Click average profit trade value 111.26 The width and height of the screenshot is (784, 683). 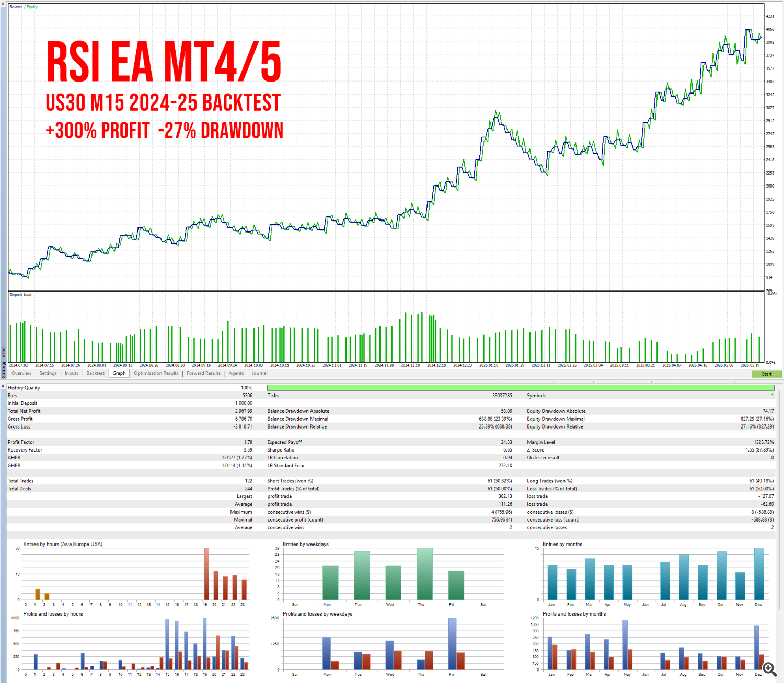(x=505, y=505)
